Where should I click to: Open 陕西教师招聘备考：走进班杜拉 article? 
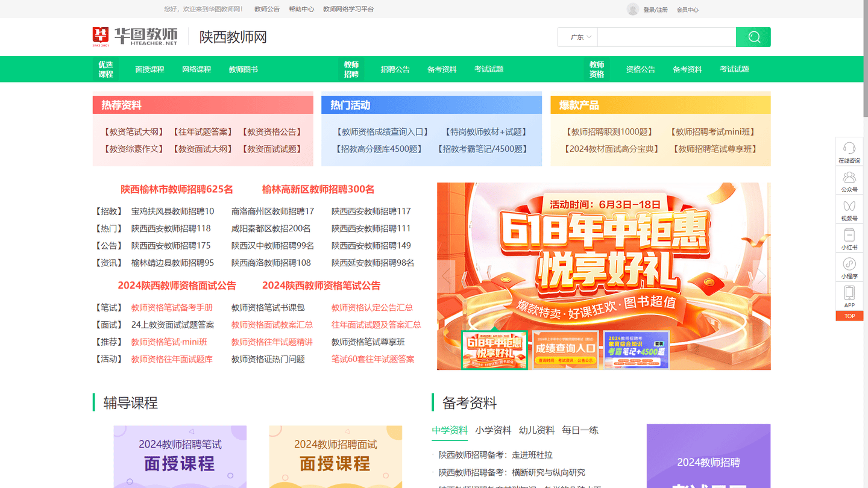495,455
